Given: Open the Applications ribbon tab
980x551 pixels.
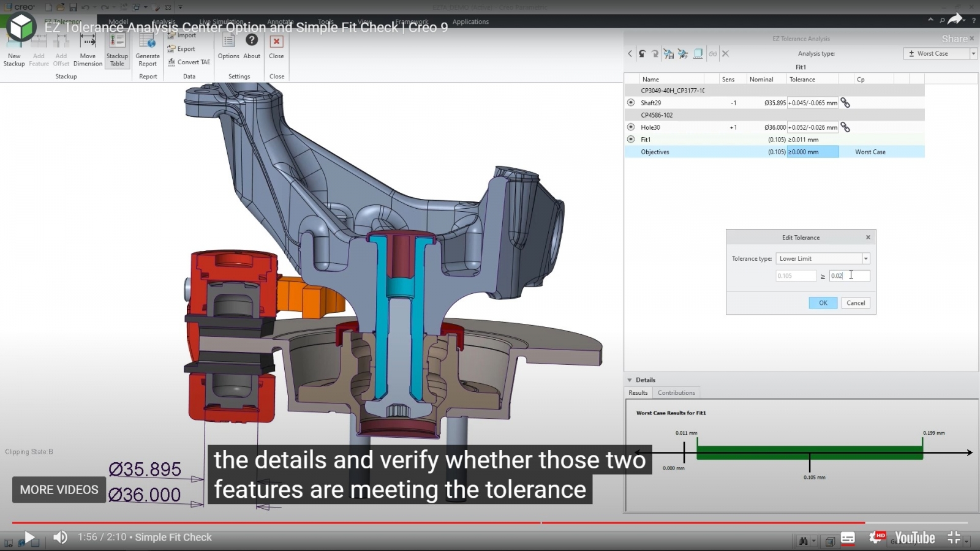Looking at the screenshot, I should point(470,21).
